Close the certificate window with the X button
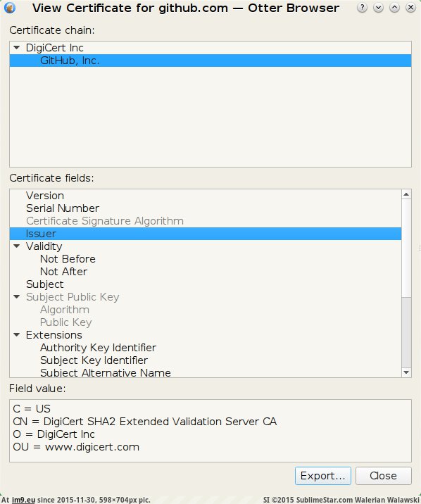 tap(410, 8)
